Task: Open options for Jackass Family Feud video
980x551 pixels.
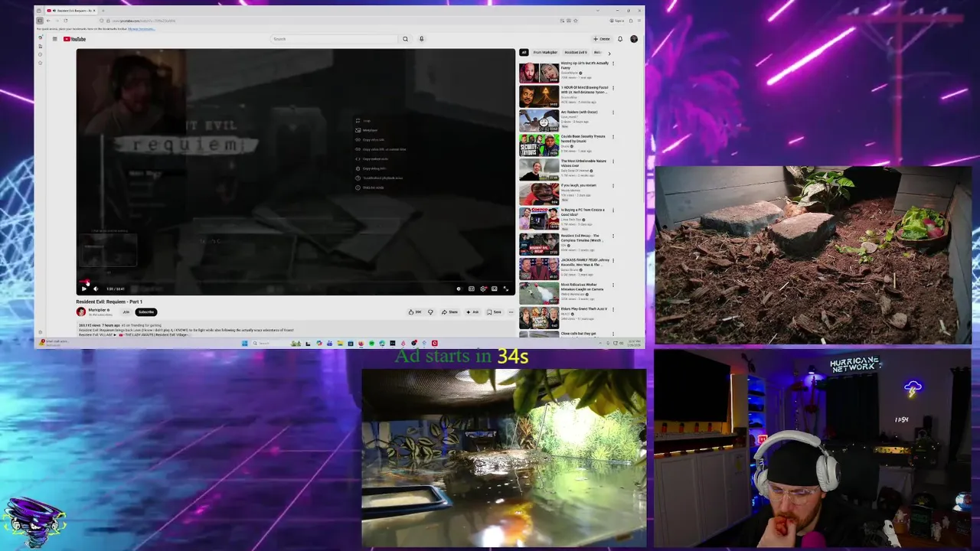Action: (x=613, y=260)
